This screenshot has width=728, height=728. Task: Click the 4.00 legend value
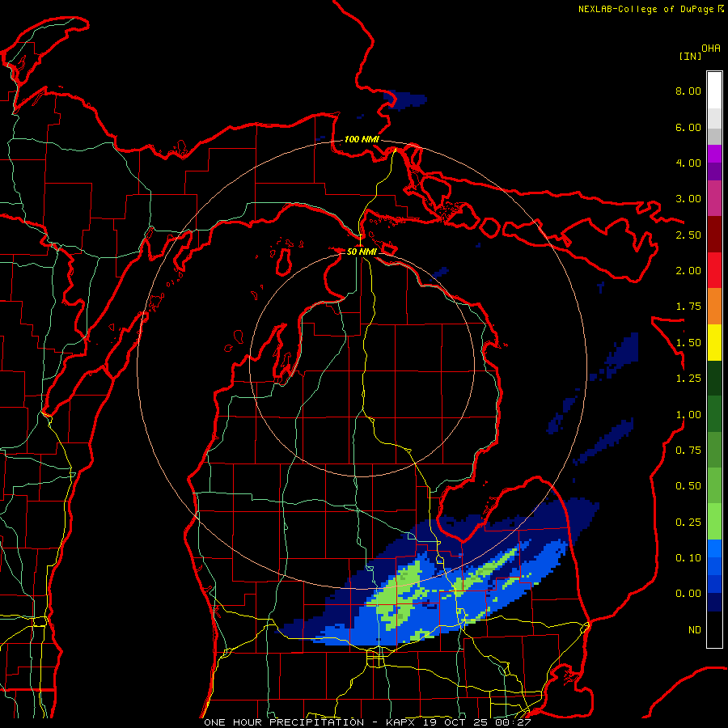point(688,163)
